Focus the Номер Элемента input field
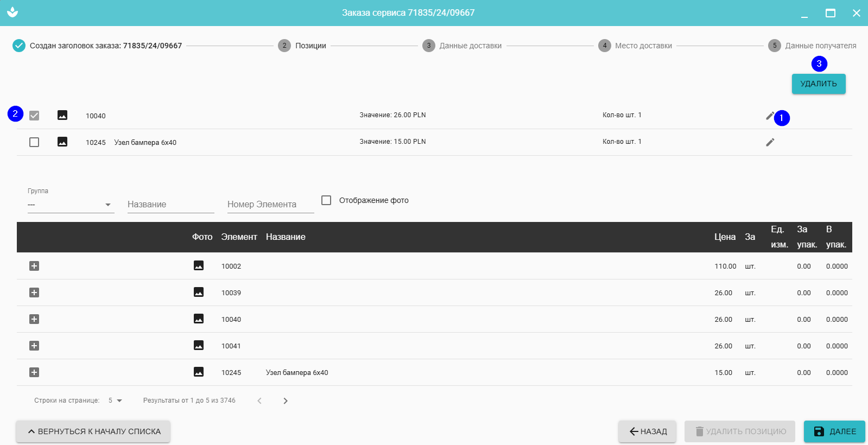Viewport: 868px width, 445px height. pos(270,205)
